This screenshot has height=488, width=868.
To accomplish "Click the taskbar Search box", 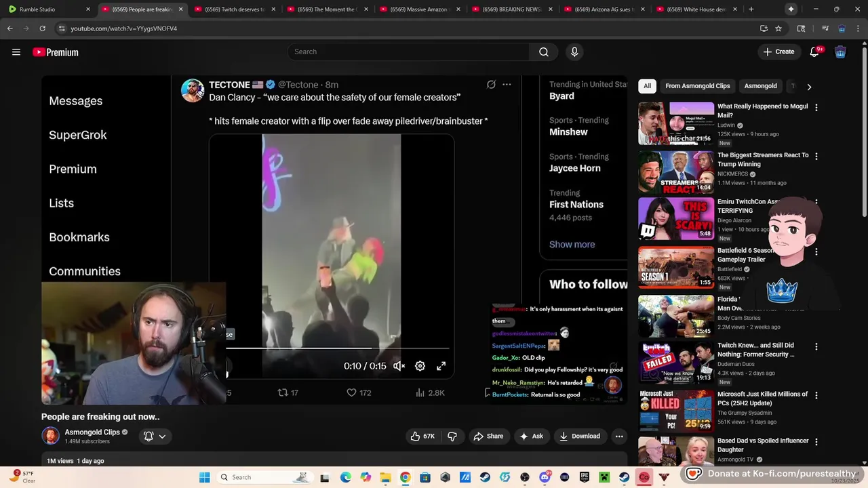I will [x=265, y=477].
